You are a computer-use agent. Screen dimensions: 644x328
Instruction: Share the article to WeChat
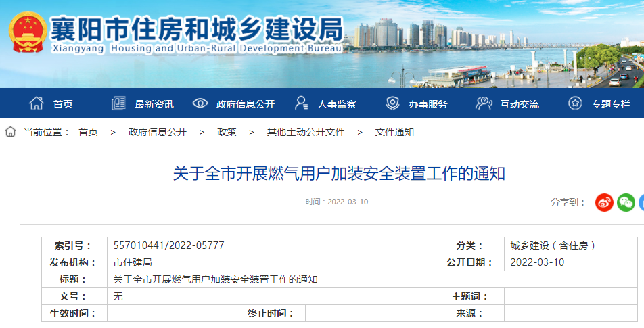click(626, 202)
